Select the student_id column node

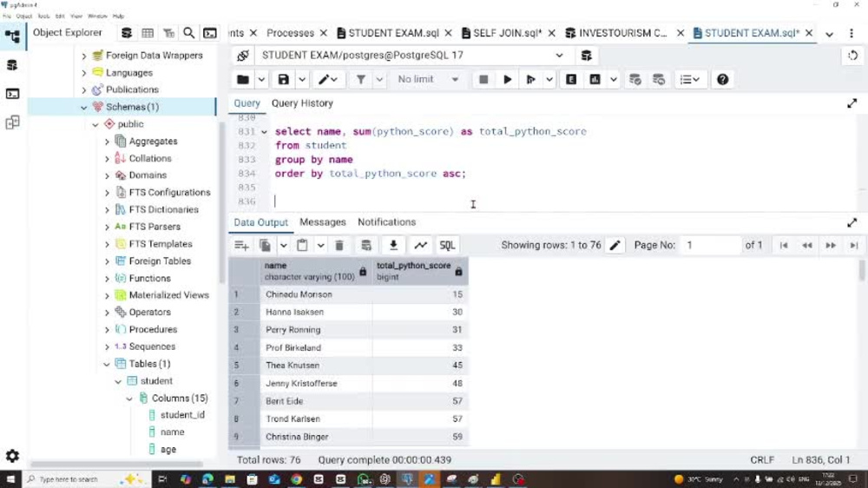click(182, 415)
